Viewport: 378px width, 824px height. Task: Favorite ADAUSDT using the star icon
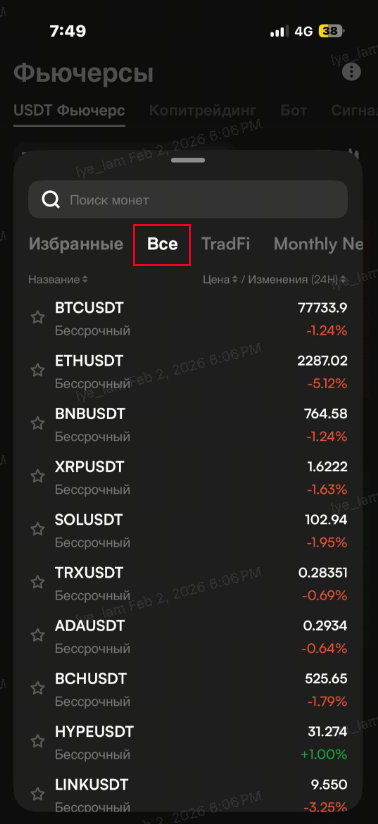(x=37, y=635)
